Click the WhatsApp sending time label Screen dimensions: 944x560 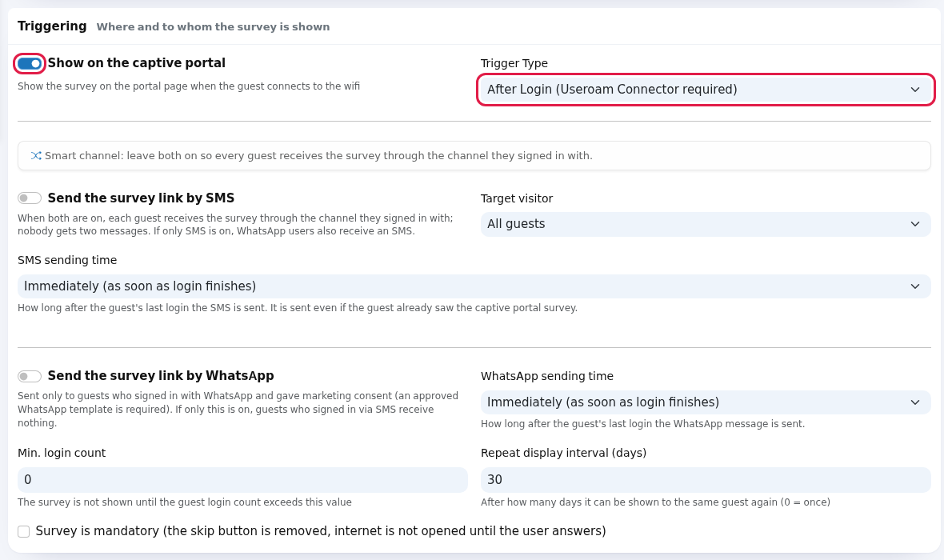(547, 376)
